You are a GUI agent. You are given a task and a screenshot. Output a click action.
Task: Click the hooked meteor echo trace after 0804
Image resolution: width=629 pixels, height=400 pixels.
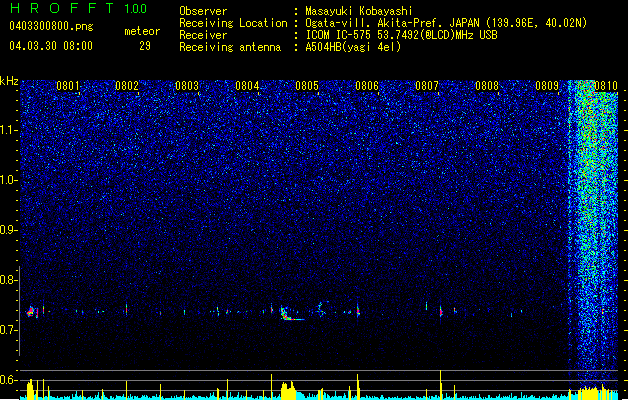(x=292, y=314)
